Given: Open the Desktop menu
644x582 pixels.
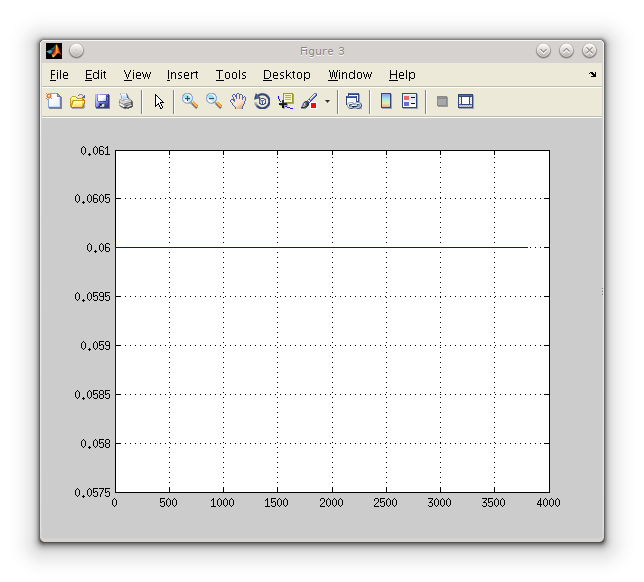Looking at the screenshot, I should click(287, 75).
